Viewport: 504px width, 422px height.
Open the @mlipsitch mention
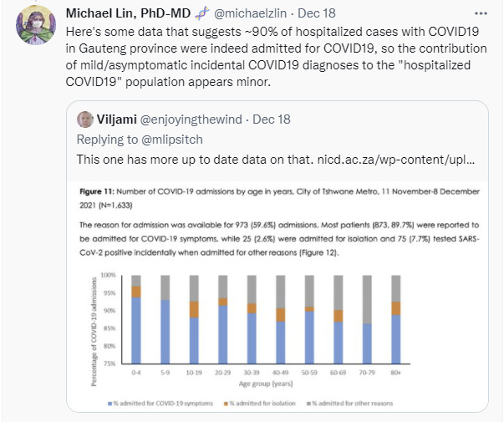(x=164, y=138)
